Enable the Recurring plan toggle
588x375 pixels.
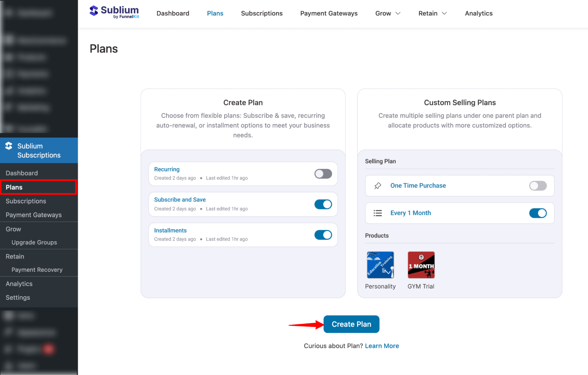(323, 174)
